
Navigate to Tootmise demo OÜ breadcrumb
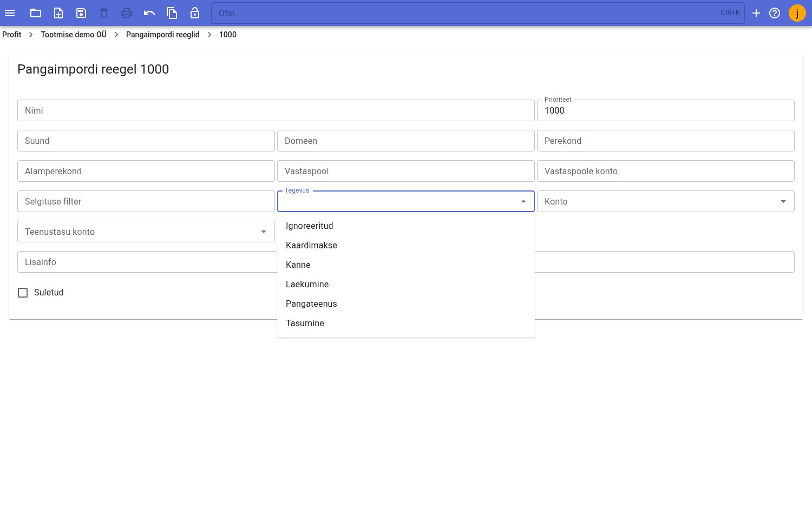tap(74, 35)
